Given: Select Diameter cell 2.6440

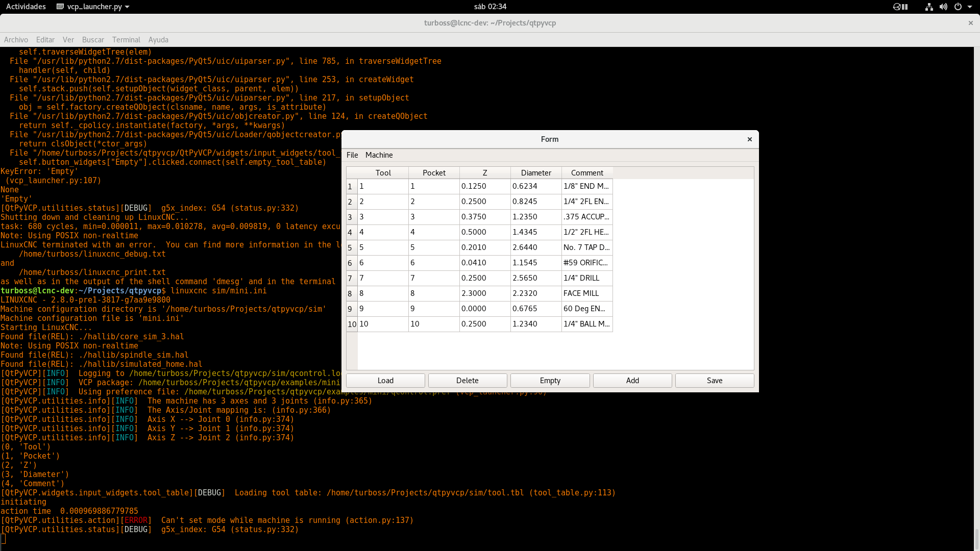Looking at the screenshot, I should tap(536, 247).
